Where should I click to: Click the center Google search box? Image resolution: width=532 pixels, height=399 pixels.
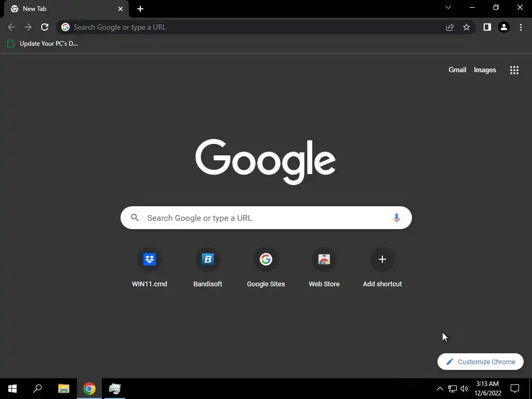point(266,218)
